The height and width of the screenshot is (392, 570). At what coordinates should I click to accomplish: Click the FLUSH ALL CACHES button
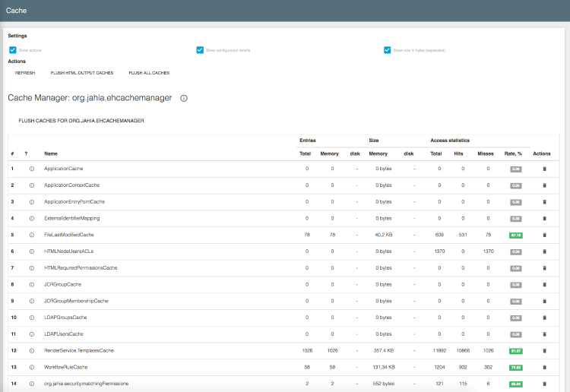pos(149,73)
